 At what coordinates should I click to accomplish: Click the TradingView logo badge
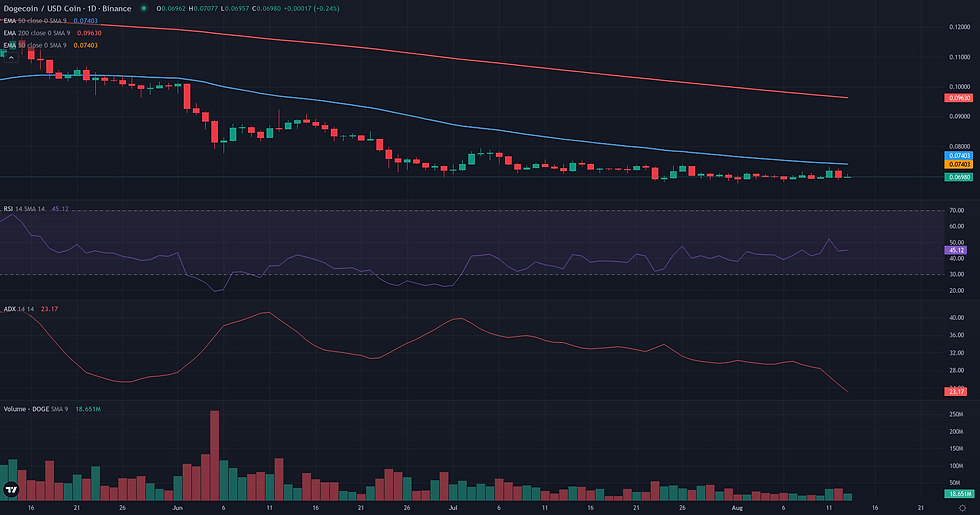[11, 489]
